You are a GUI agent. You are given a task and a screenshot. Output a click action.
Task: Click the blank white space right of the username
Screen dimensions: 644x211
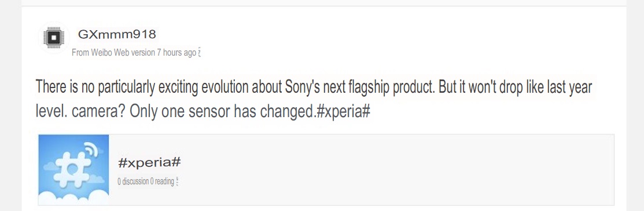[370, 35]
